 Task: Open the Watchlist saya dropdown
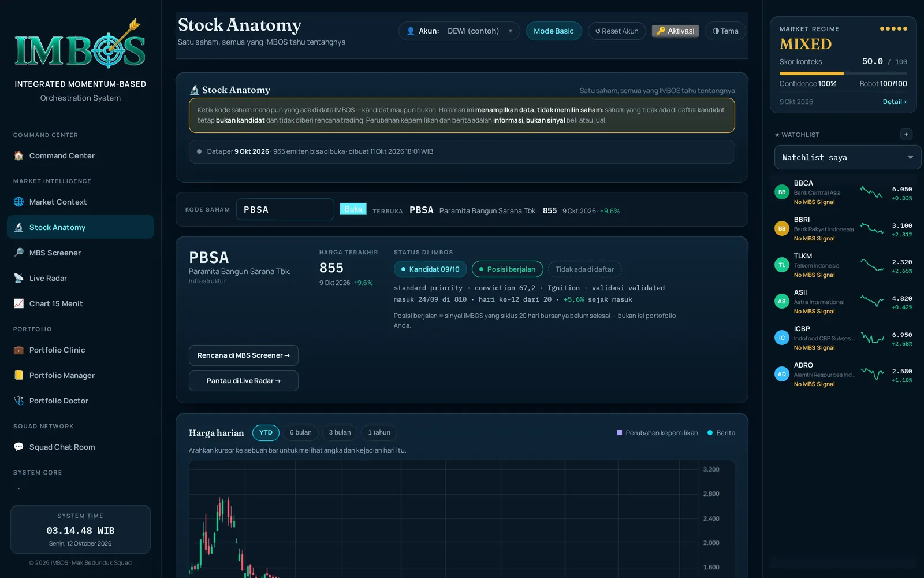(x=847, y=157)
